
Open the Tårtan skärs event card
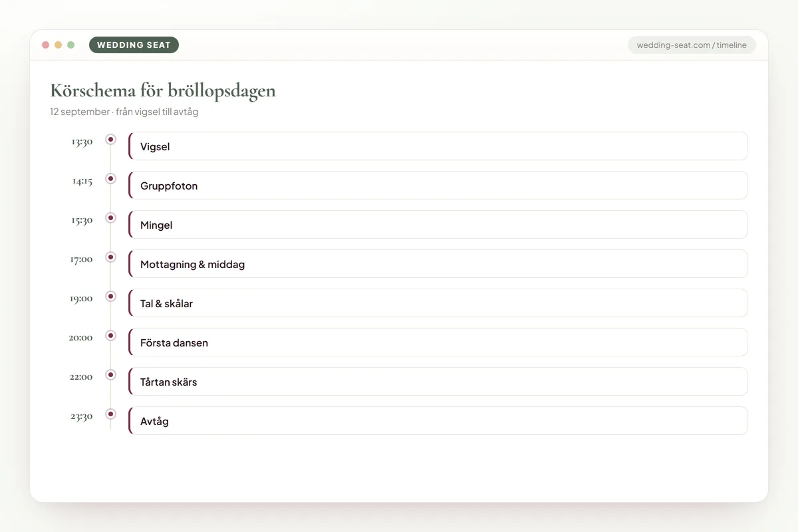438,382
